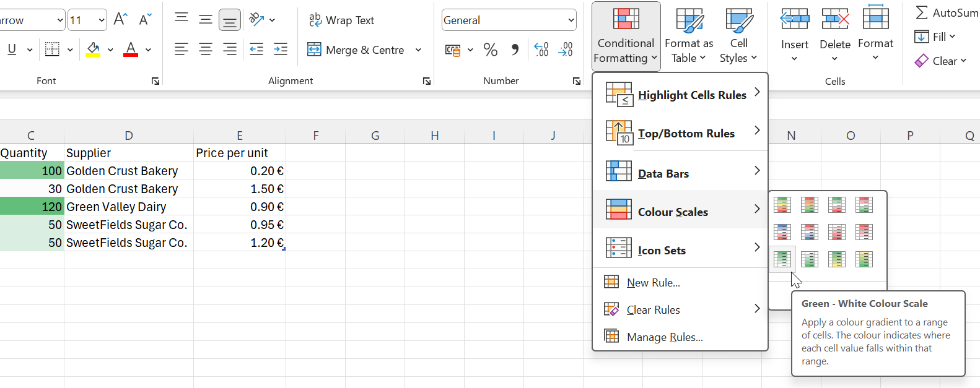Viewport: 980px width, 388px height.
Task: Apply red font colour
Action: pos(131,50)
